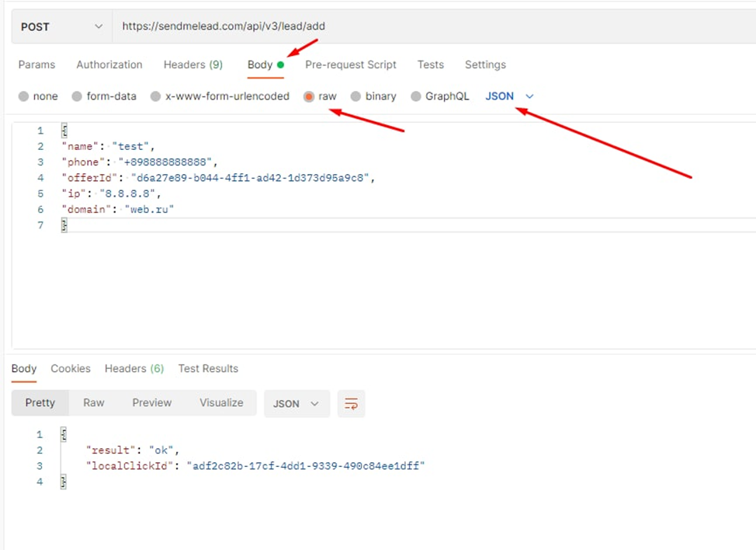
Task: Switch to the Params tab
Action: click(36, 64)
